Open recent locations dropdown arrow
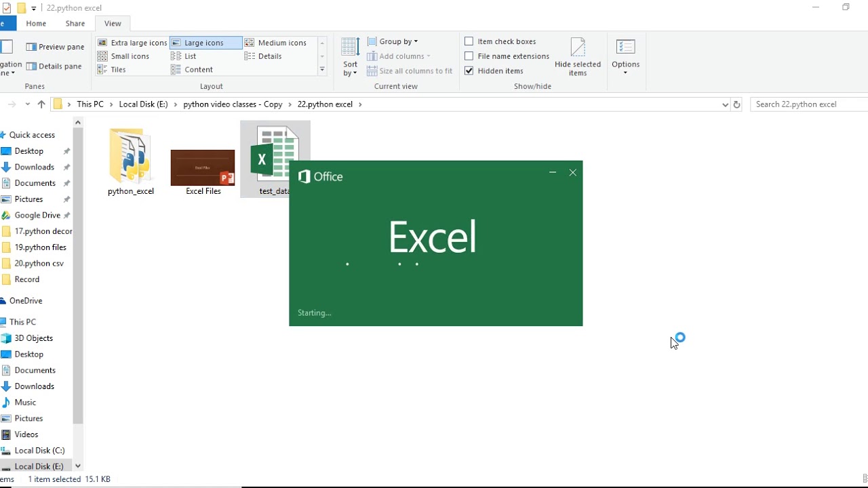The height and width of the screenshot is (488, 868). tap(27, 104)
